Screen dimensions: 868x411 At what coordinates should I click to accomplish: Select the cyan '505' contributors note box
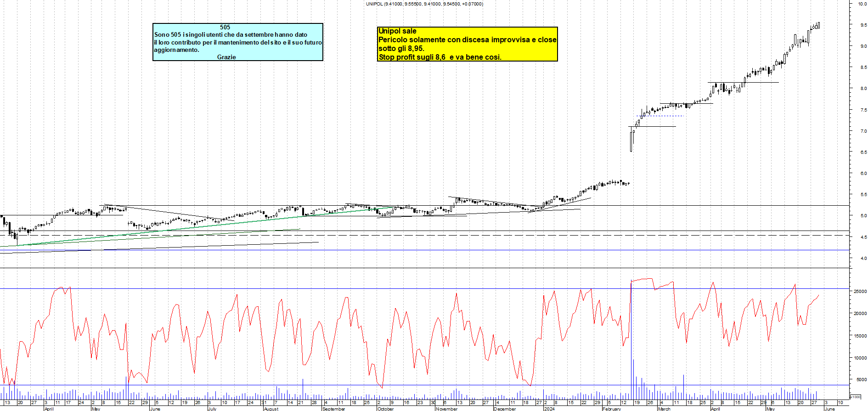point(238,42)
